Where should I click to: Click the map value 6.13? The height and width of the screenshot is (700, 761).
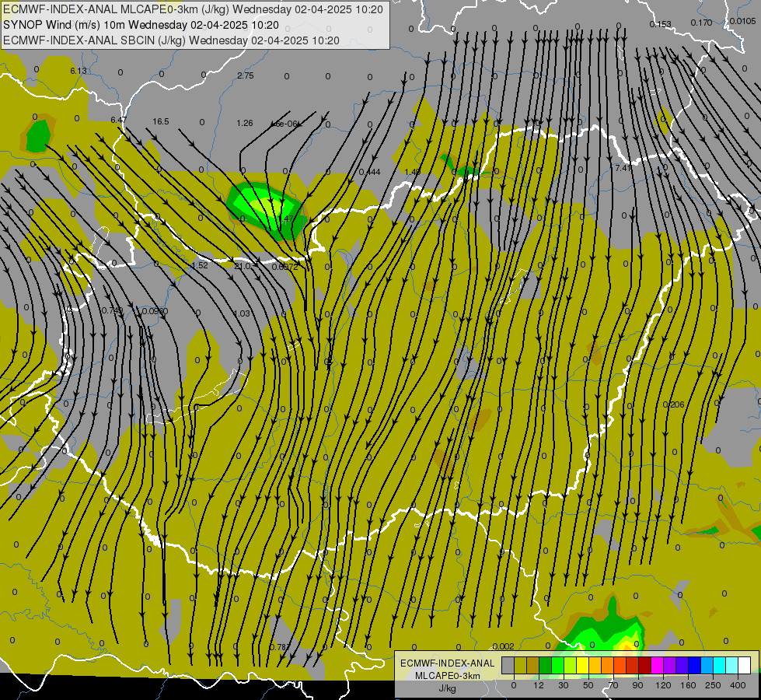click(x=79, y=71)
